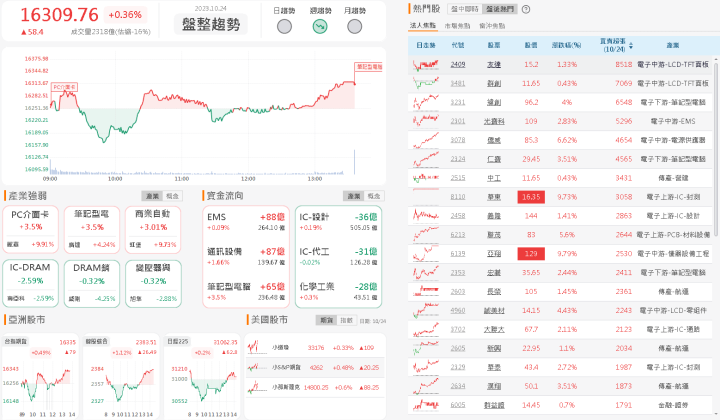
Task: Select 指數 option in 美國股市 section
Action: [346, 320]
